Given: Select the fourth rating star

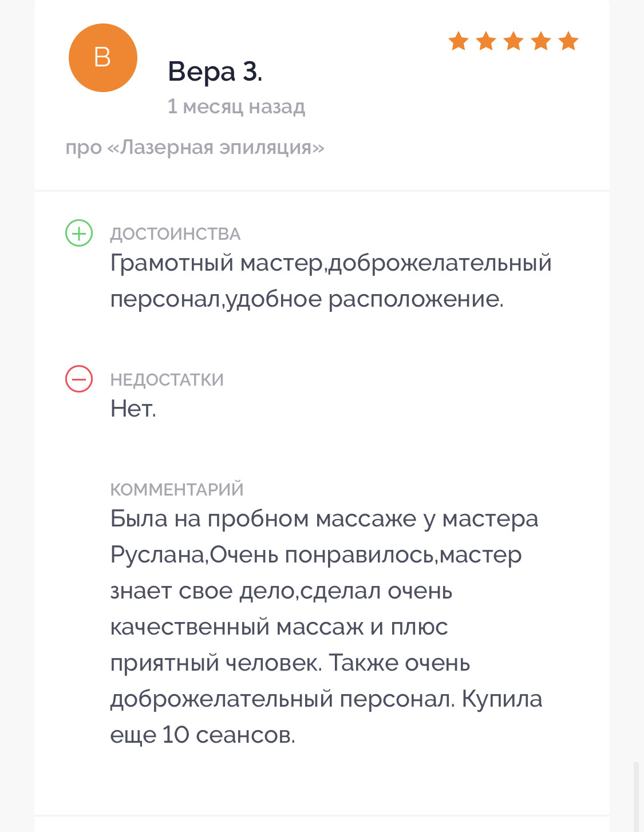Looking at the screenshot, I should click(541, 41).
